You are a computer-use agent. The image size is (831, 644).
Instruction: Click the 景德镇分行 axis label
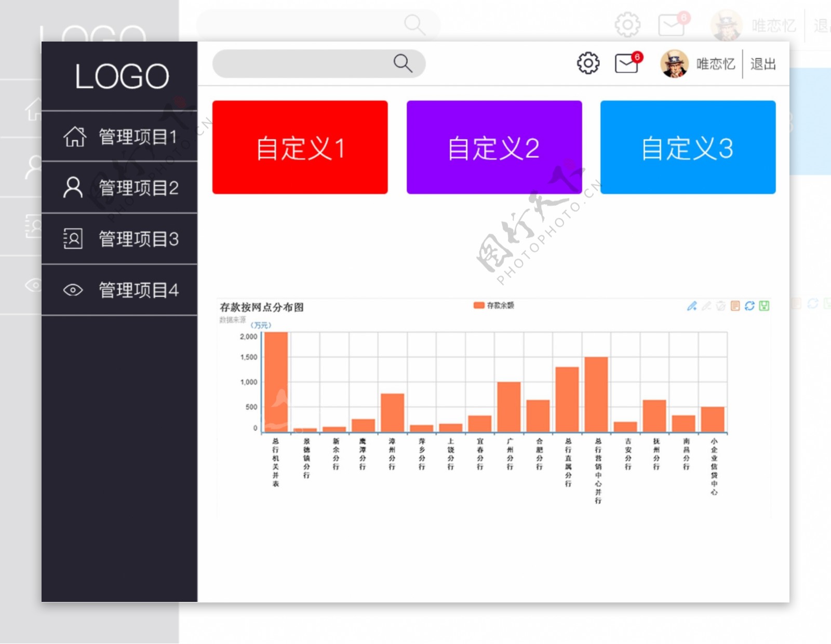(306, 458)
